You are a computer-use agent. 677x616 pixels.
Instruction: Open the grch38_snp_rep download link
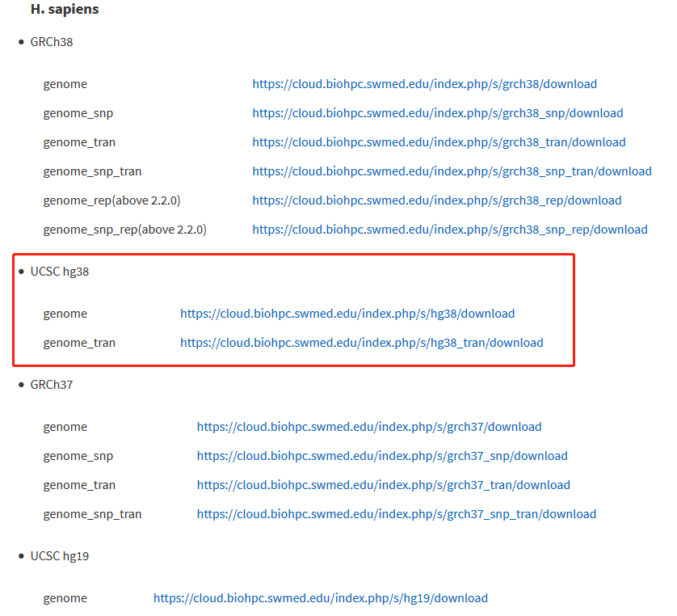tap(450, 230)
